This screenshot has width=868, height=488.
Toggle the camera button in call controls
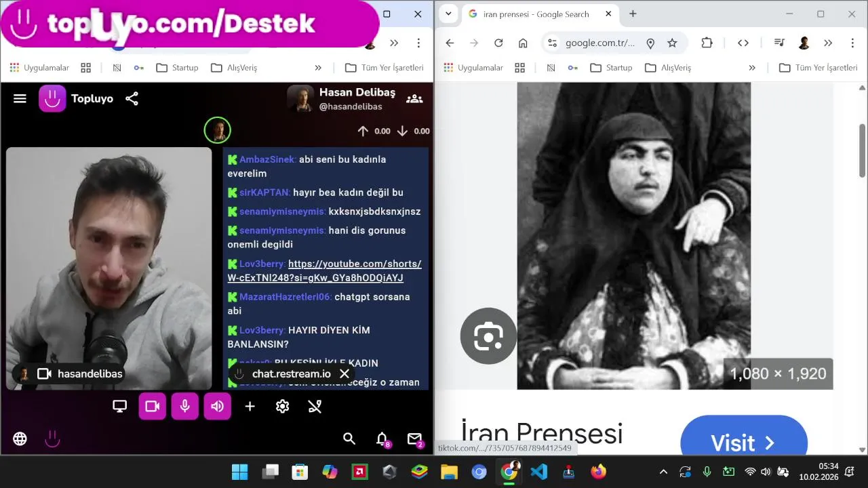click(153, 406)
